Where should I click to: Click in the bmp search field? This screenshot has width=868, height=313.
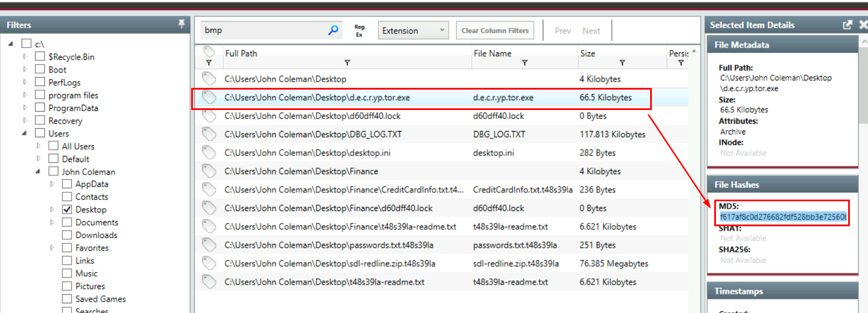tap(264, 31)
